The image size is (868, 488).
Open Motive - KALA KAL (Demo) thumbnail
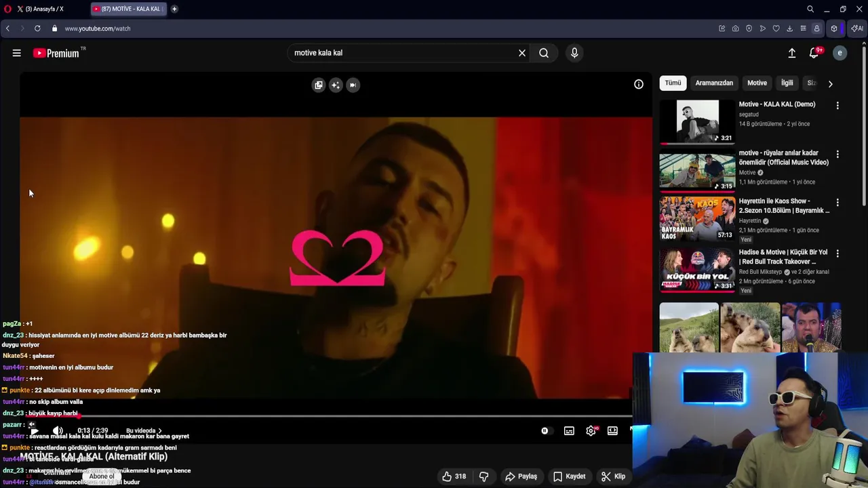[697, 122]
